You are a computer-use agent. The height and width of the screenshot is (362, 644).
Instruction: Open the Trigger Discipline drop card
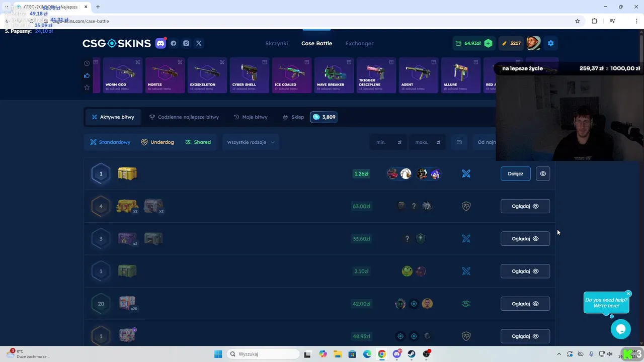[x=376, y=75]
